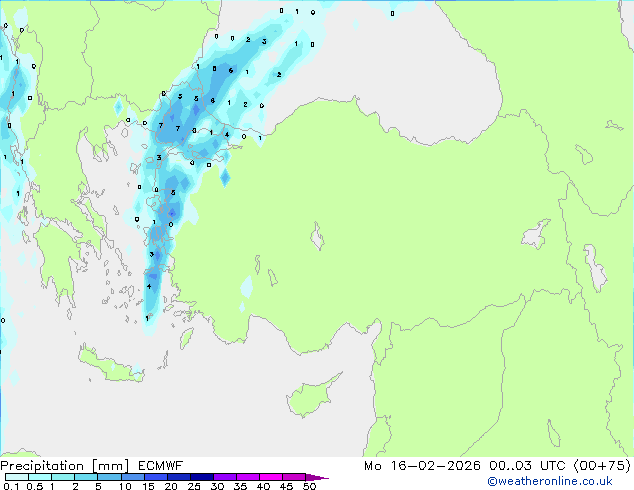Click the 1–2 mm legend color swatch
Viewport: 634px width, 490px height.
(63, 477)
